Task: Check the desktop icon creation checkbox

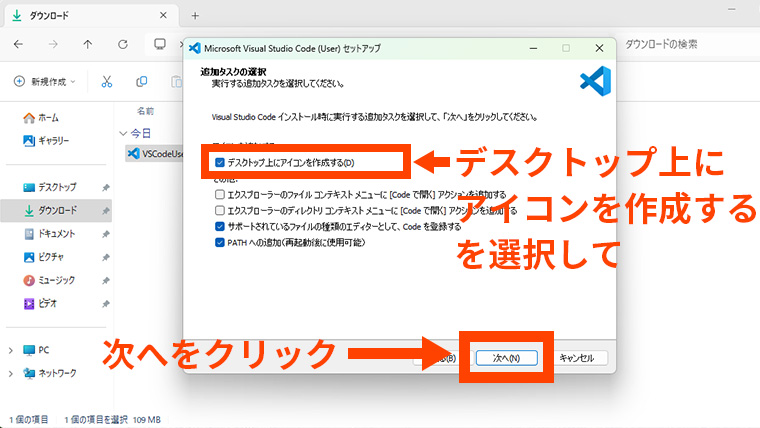Action: [220, 163]
